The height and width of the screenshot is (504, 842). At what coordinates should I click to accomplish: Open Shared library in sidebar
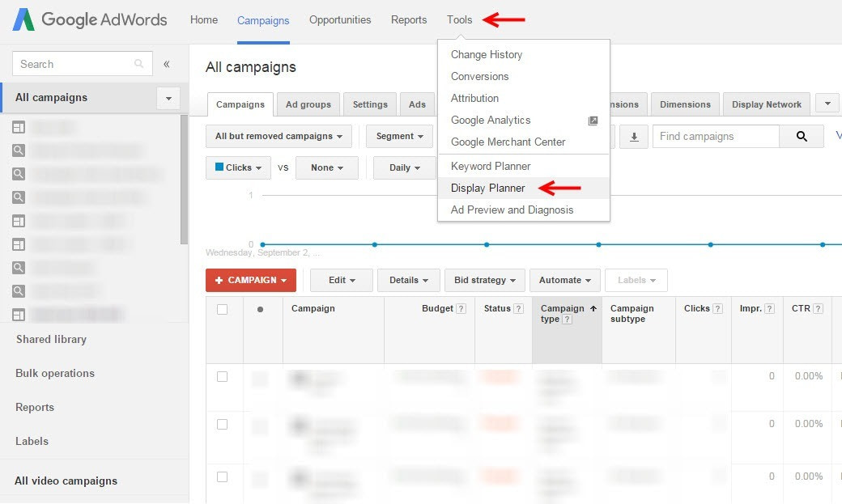click(51, 340)
